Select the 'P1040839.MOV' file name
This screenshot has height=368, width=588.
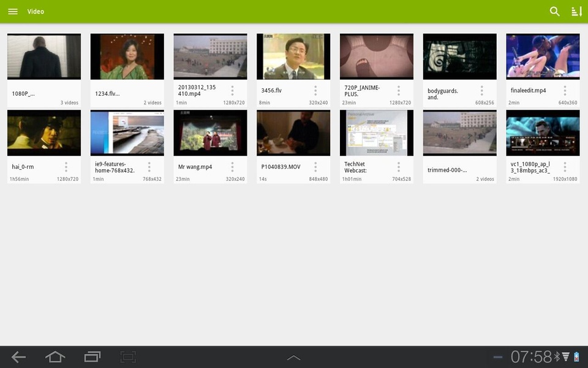281,167
